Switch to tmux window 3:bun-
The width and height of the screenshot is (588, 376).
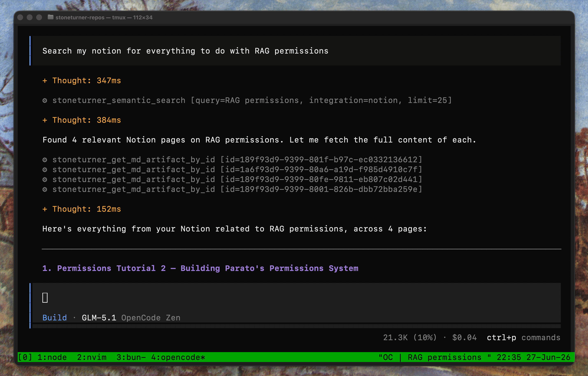(131, 357)
